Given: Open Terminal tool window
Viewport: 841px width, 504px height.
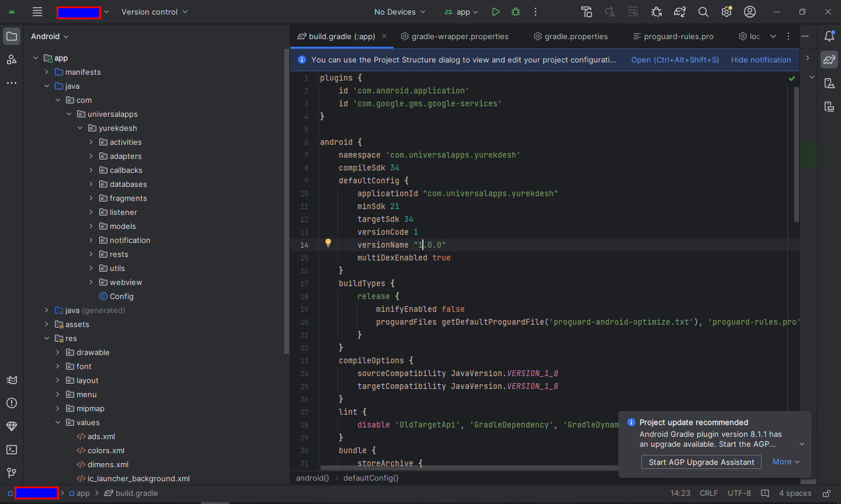Looking at the screenshot, I should (12, 450).
